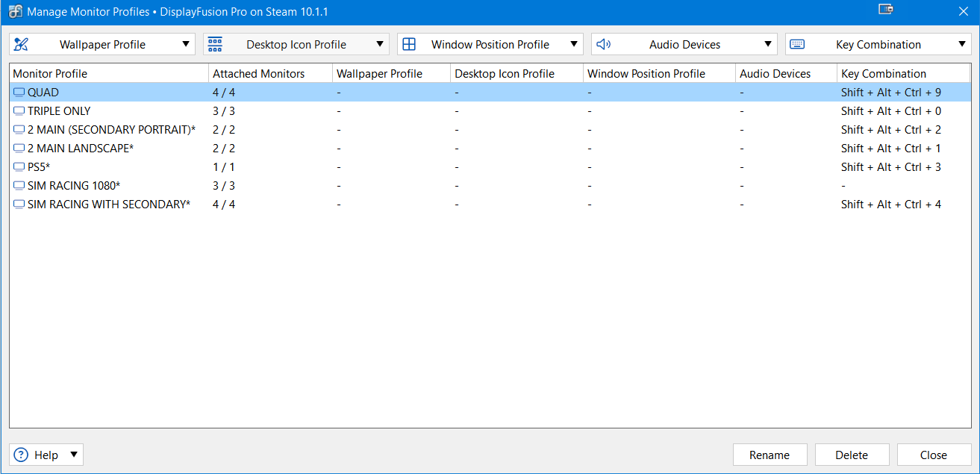Click the Close button at bottom
This screenshot has height=474, width=980.
[x=934, y=455]
